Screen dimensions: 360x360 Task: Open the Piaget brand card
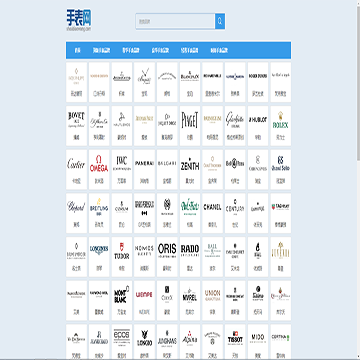click(190, 126)
